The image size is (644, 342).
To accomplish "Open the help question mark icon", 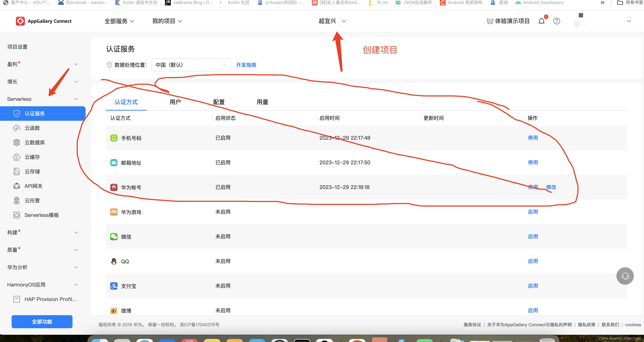I will (x=557, y=21).
